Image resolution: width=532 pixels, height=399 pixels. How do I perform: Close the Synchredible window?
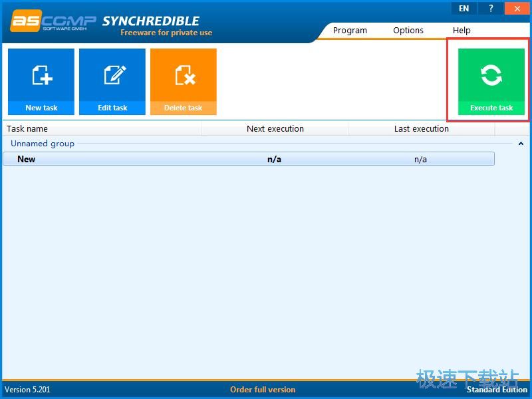coord(517,9)
